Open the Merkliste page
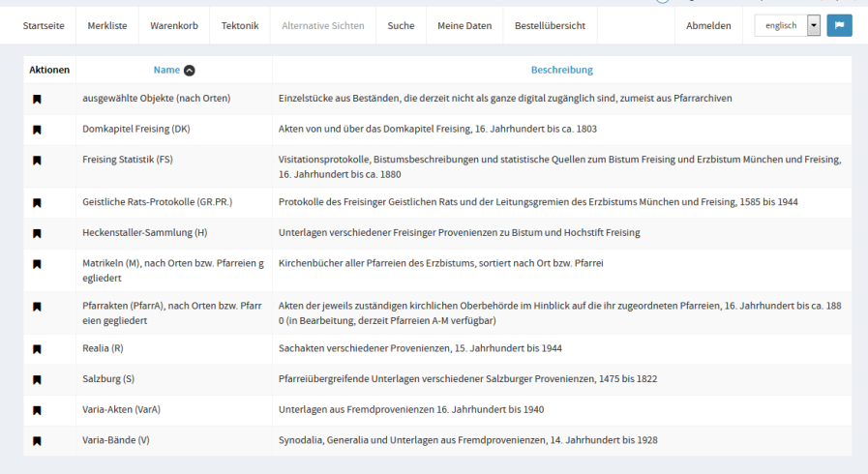Viewport: 868px width, 474px height. pyautogui.click(x=107, y=26)
